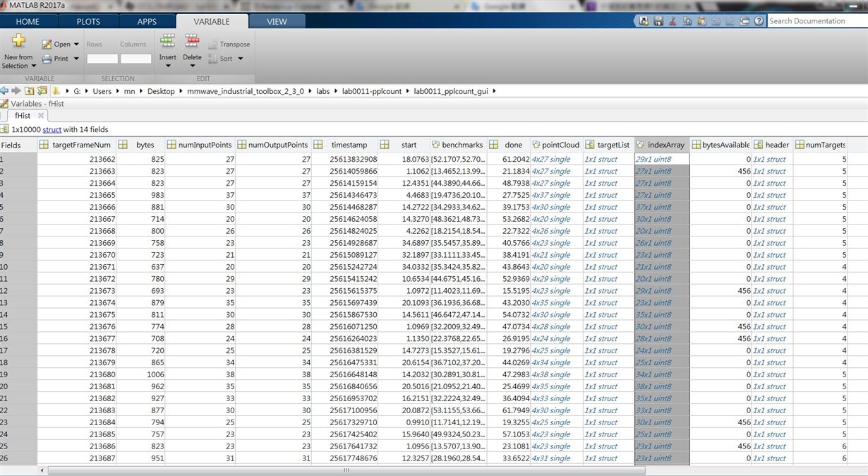868x476 pixels.
Task: Click the Sort tool icon
Action: 214,59
